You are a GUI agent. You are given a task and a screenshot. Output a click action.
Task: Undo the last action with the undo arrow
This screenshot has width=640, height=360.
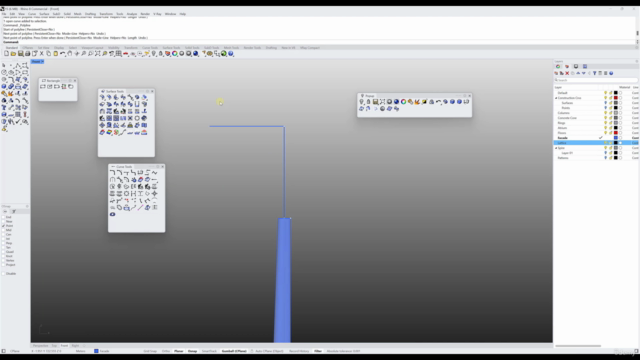pyautogui.click(x=62, y=53)
